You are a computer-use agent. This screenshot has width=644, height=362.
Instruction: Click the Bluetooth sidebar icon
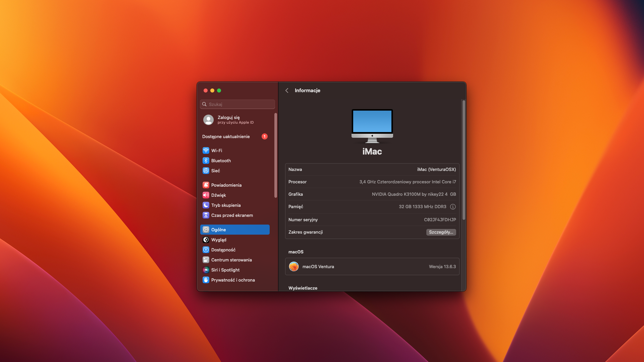click(206, 161)
